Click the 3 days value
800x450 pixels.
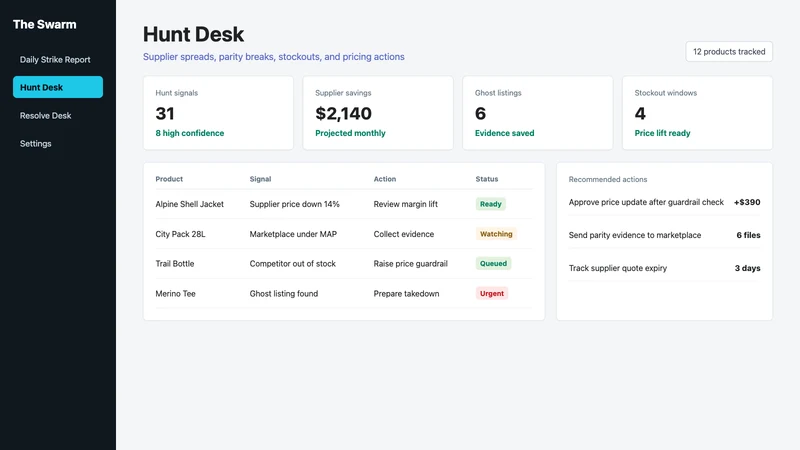pos(747,268)
